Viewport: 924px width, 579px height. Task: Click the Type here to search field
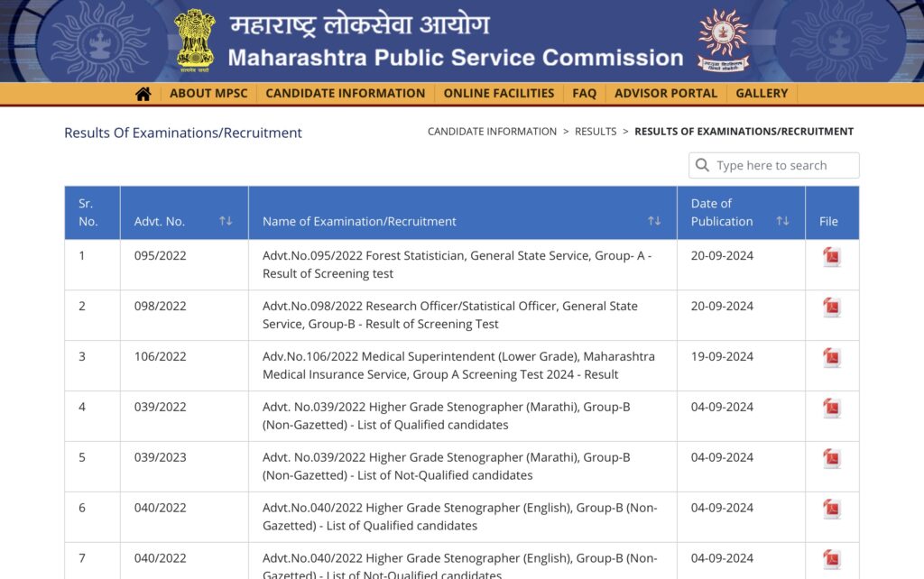(x=773, y=166)
